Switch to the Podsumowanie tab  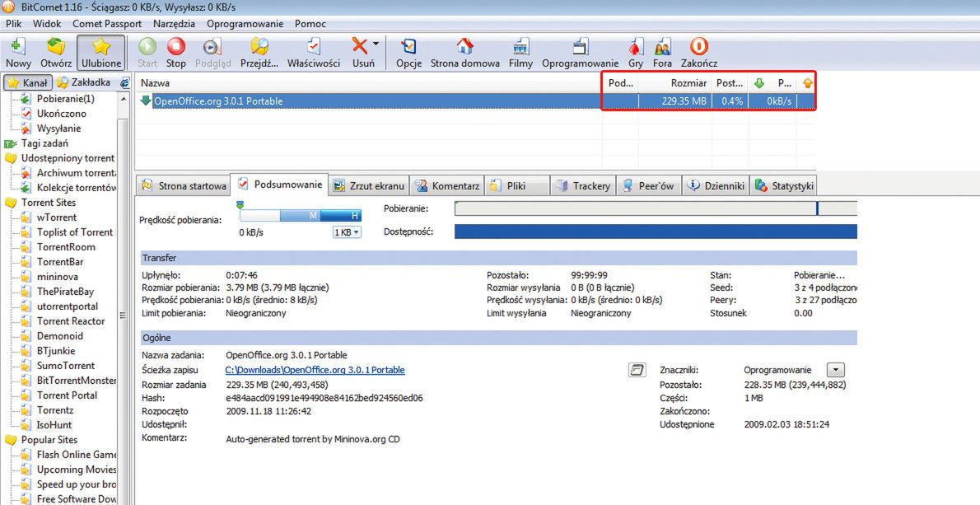pos(279,185)
